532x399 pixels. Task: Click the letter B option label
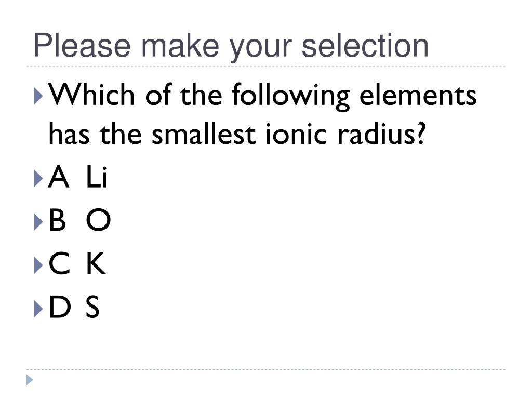[57, 221]
